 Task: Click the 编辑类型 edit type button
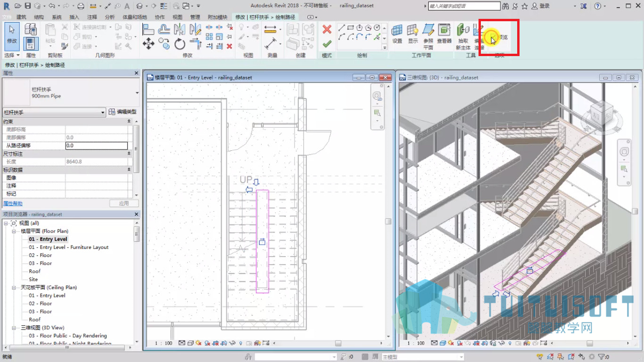pos(123,112)
